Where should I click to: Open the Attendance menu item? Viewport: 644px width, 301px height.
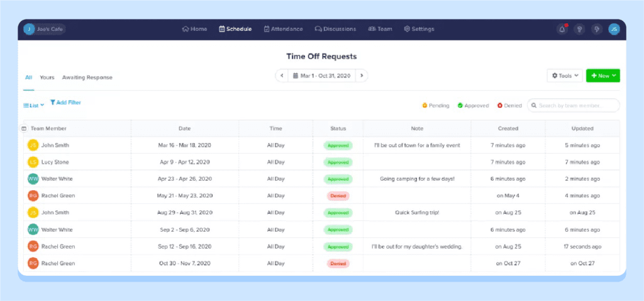click(283, 29)
